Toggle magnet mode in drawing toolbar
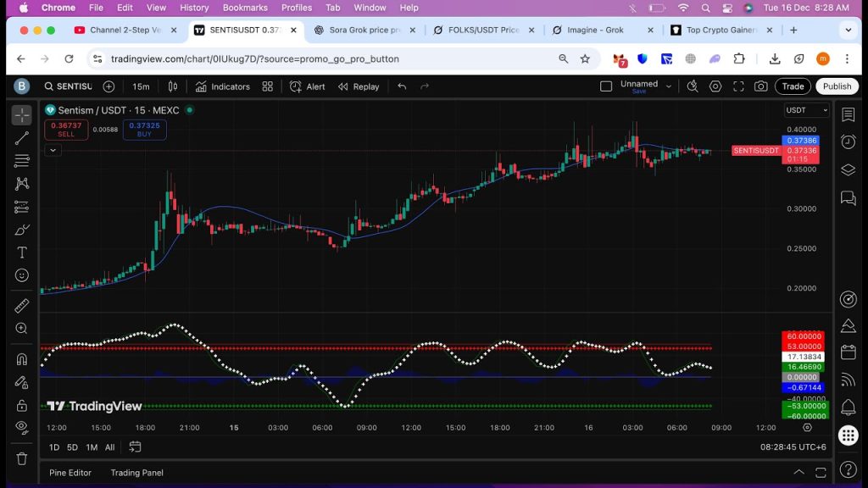The image size is (868, 488). 22,359
